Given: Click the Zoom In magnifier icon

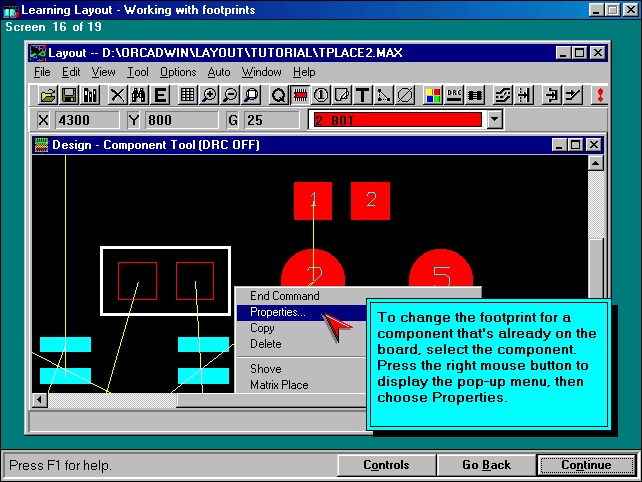Looking at the screenshot, I should [x=209, y=95].
